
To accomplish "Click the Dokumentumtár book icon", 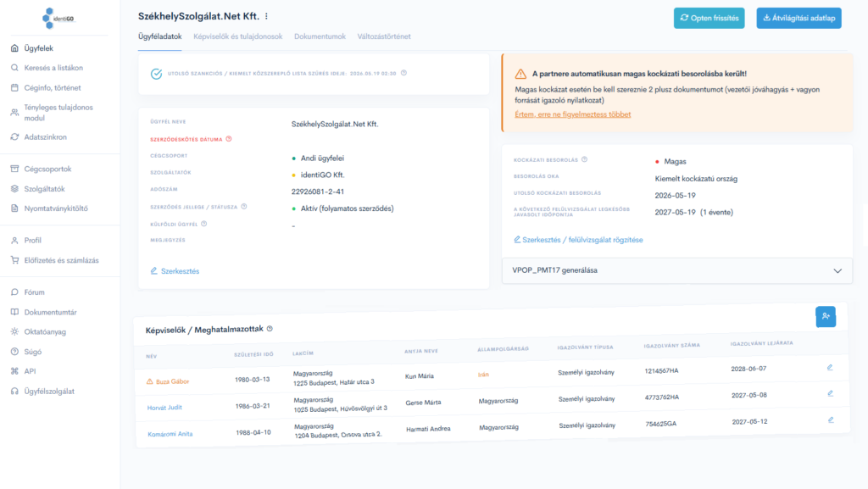I will pos(14,312).
